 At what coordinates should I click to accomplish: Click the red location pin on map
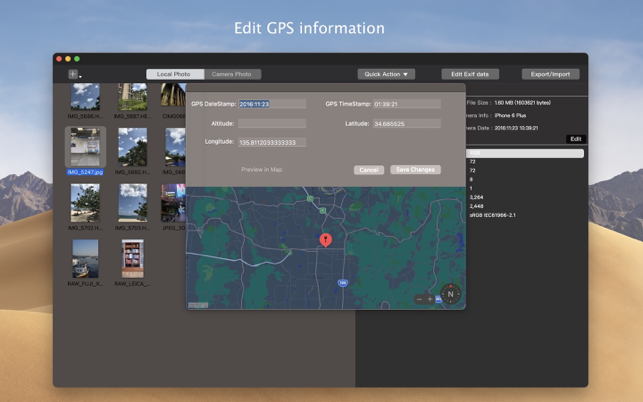coord(326,240)
